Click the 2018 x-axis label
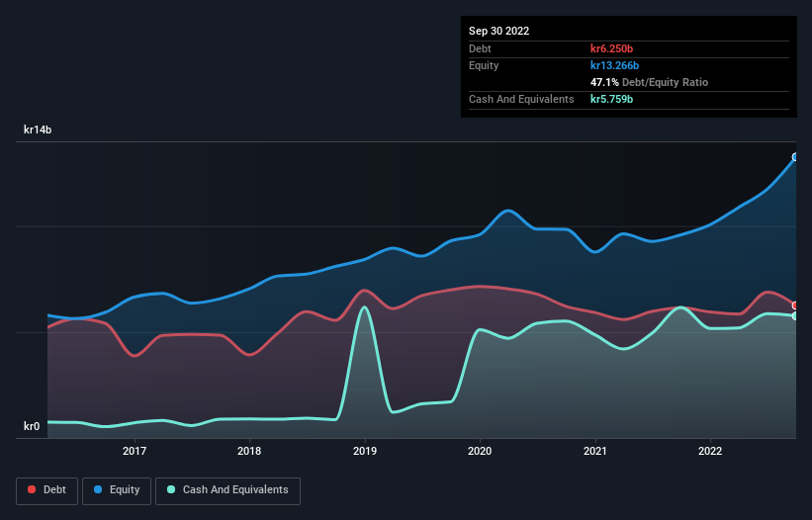Viewport: 812px width, 520px height. (249, 451)
